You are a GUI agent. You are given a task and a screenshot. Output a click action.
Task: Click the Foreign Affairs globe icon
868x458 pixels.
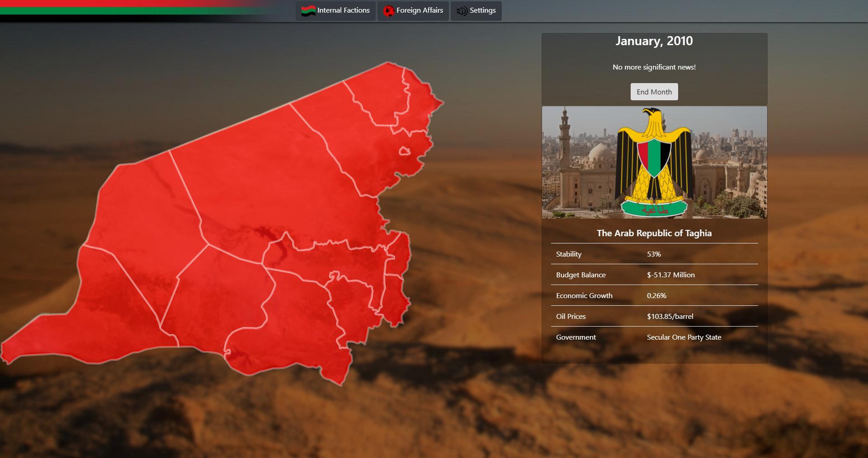point(388,11)
